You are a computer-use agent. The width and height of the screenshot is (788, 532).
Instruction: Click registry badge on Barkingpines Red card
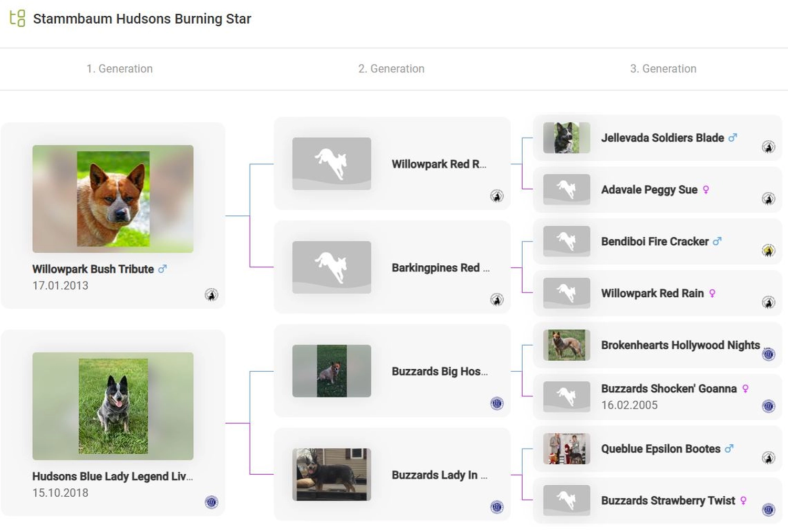click(497, 300)
